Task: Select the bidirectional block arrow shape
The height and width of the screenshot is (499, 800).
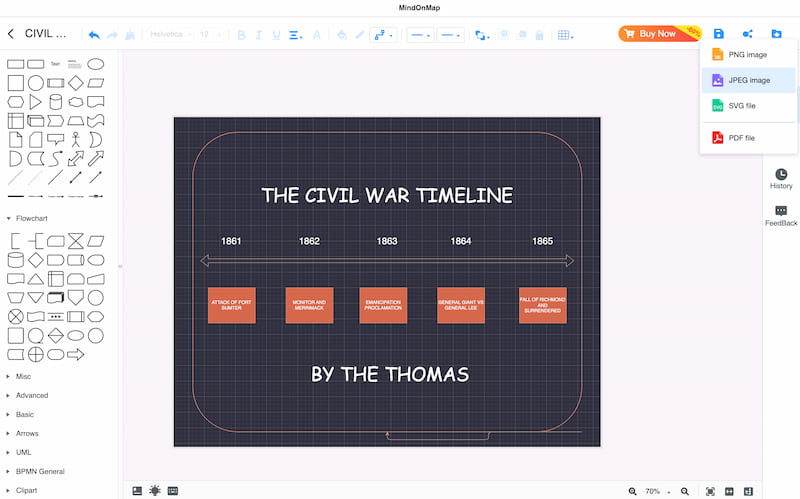Action: 76,158
